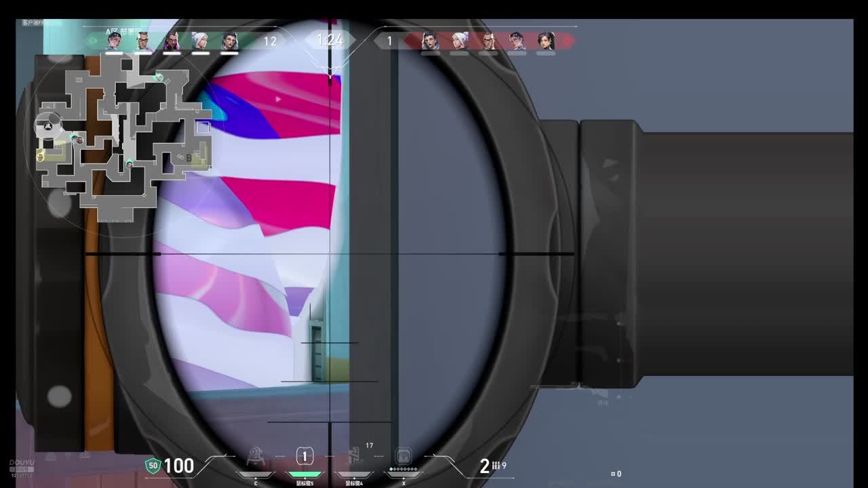This screenshot has height=488, width=868.
Task: Click the ultimate charge points bar
Action: point(403,469)
